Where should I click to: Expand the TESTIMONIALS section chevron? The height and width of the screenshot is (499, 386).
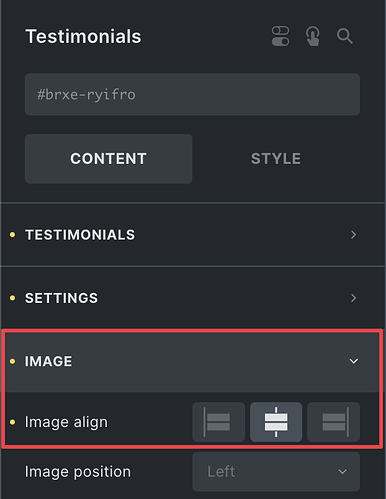pyautogui.click(x=354, y=235)
